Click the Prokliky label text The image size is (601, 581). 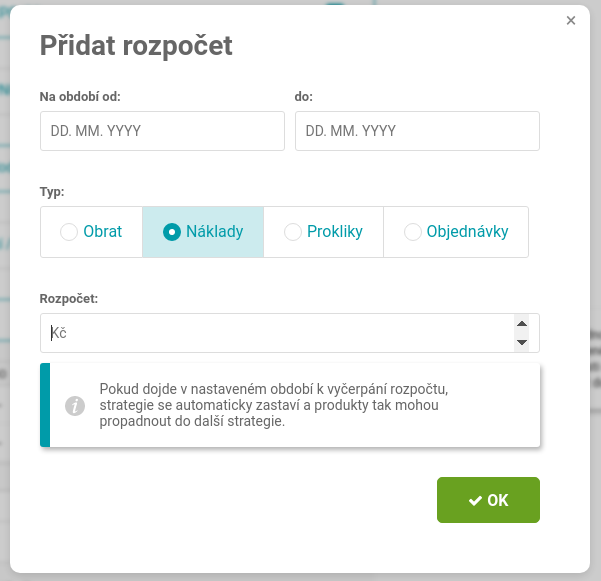coord(335,231)
